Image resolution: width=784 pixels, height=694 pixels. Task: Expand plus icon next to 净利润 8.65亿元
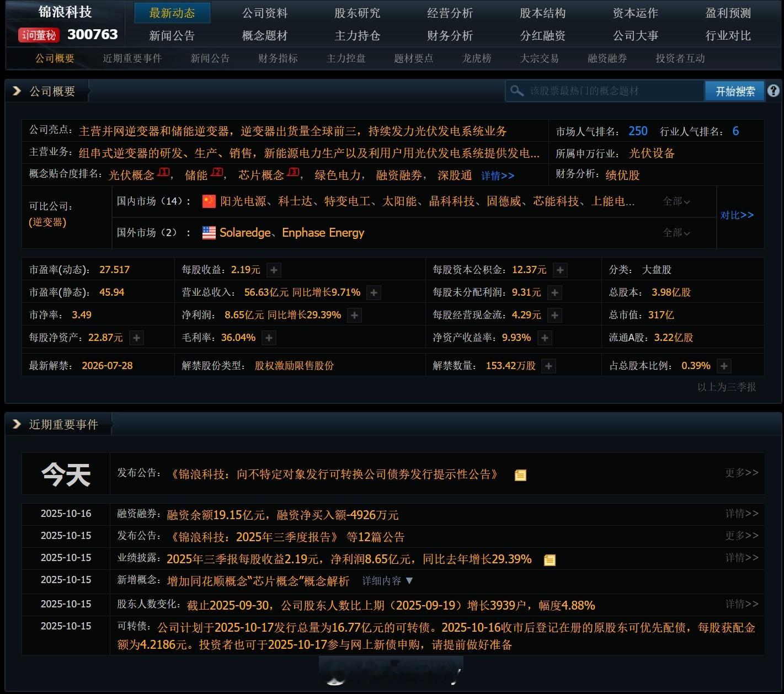354,316
